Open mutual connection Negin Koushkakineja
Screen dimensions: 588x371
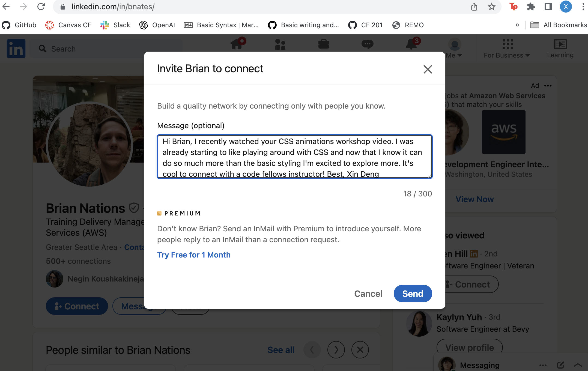[106, 279]
